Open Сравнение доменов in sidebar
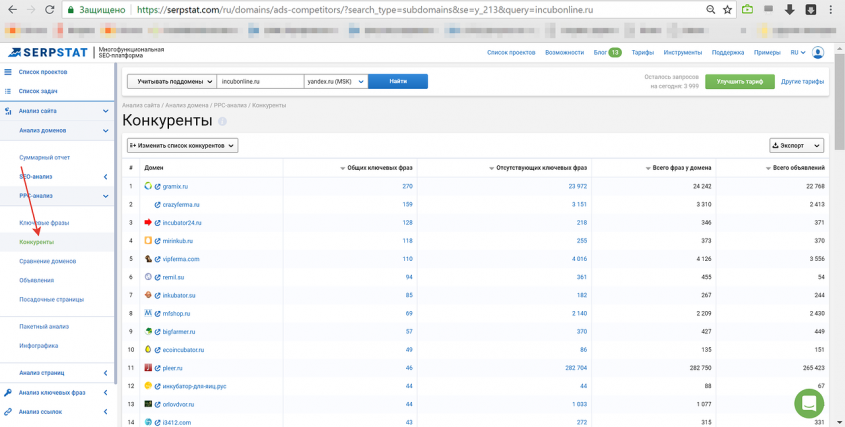The height and width of the screenshot is (427, 845). coord(47,261)
